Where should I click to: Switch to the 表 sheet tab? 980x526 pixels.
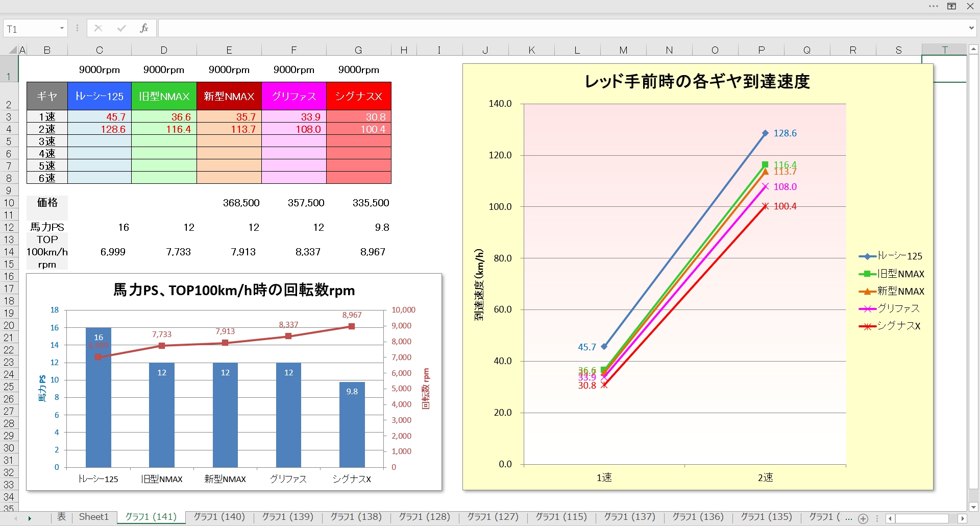(x=61, y=517)
